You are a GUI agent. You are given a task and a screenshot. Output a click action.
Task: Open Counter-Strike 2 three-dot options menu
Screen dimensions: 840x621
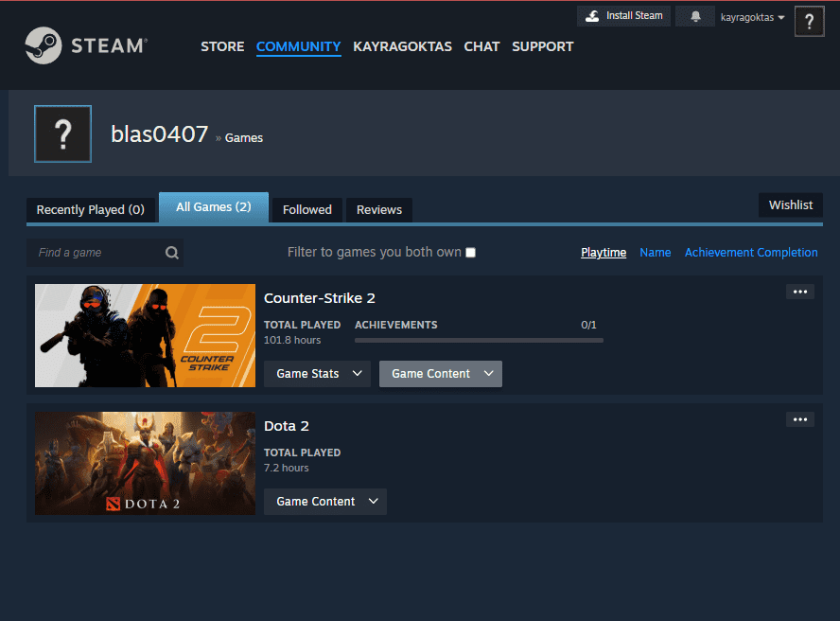pyautogui.click(x=800, y=292)
